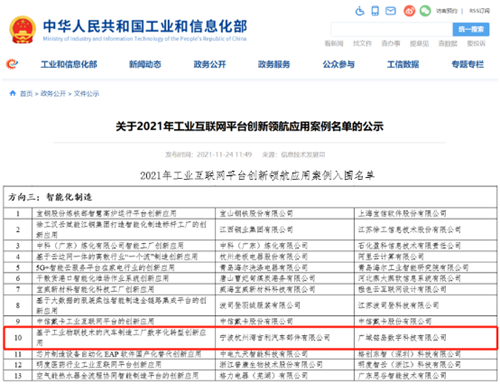Viewport: 500px width, 384px height.
Task: Click into the site search box
Action: pyautogui.click(x=392, y=29)
